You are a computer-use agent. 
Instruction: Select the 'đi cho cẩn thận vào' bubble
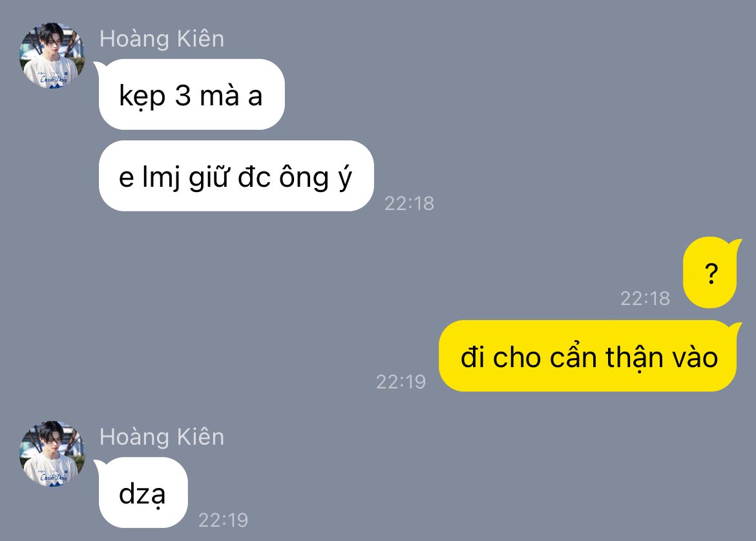588,356
